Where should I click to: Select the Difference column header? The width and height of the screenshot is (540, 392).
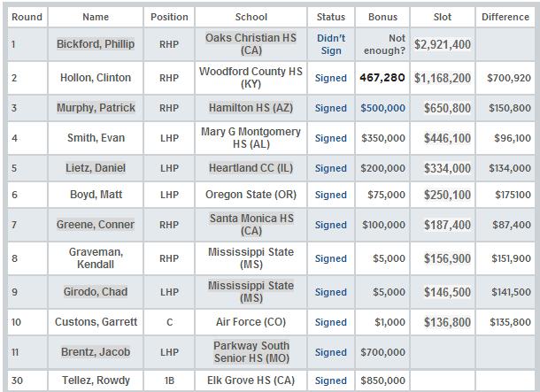505,17
